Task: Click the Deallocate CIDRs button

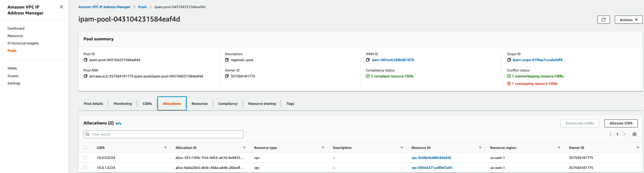Action: (580, 123)
